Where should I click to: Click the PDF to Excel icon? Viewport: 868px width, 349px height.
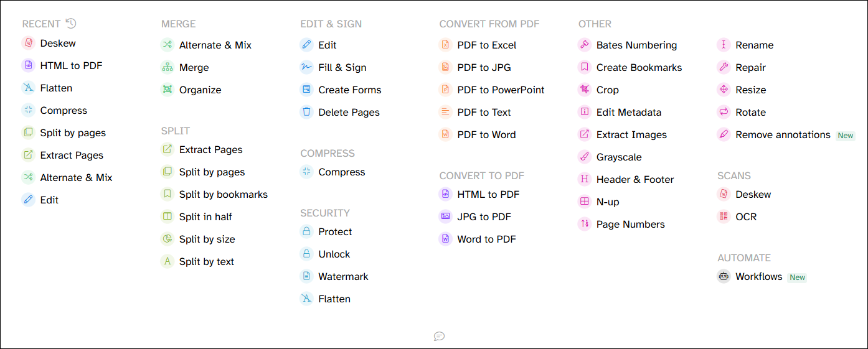(x=445, y=45)
